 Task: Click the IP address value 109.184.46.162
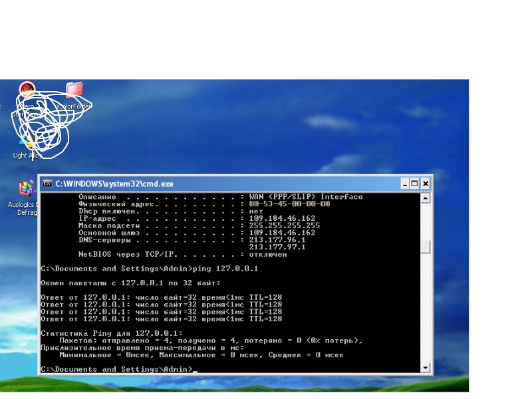(282, 219)
